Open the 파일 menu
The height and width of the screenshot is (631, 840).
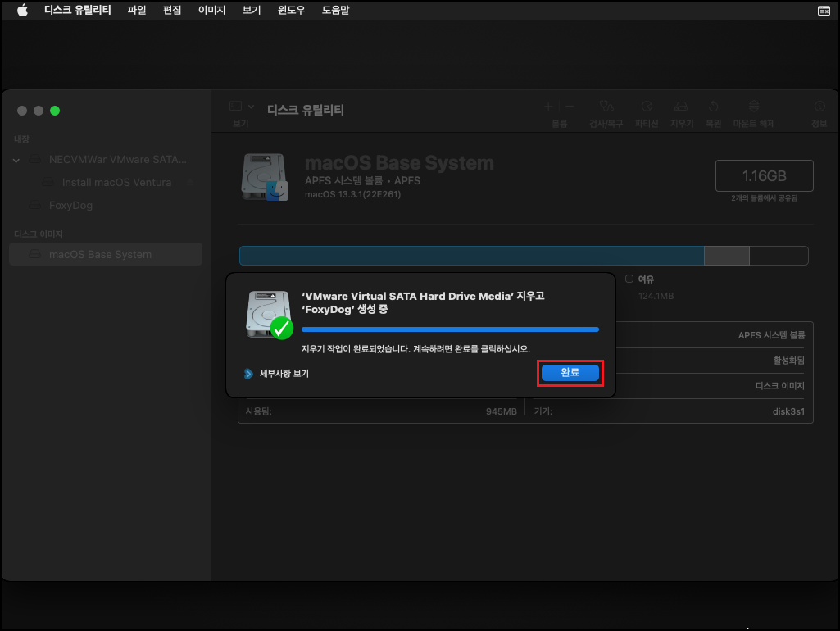pyautogui.click(x=137, y=10)
